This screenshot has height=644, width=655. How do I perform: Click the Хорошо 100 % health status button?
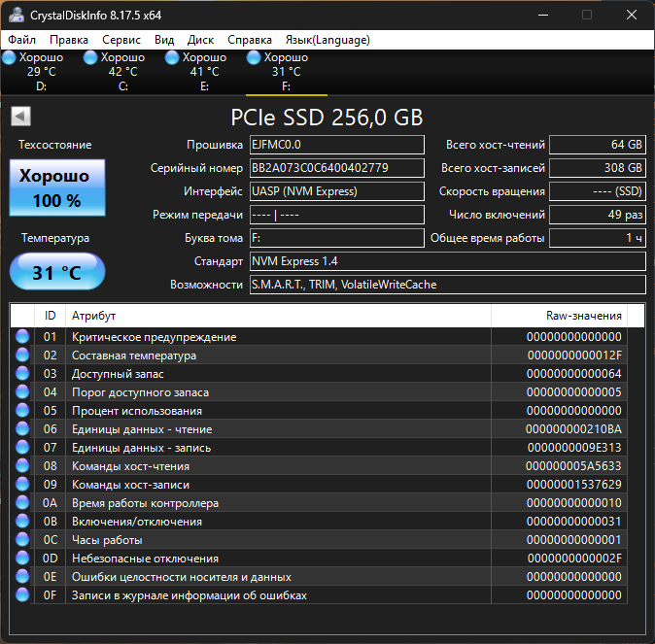click(x=57, y=187)
